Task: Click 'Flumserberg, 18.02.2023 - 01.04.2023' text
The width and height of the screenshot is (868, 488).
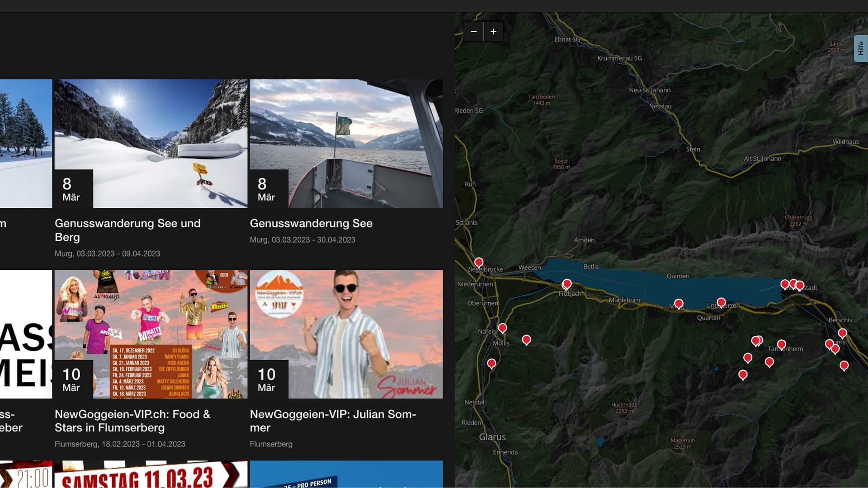Action: [x=120, y=444]
